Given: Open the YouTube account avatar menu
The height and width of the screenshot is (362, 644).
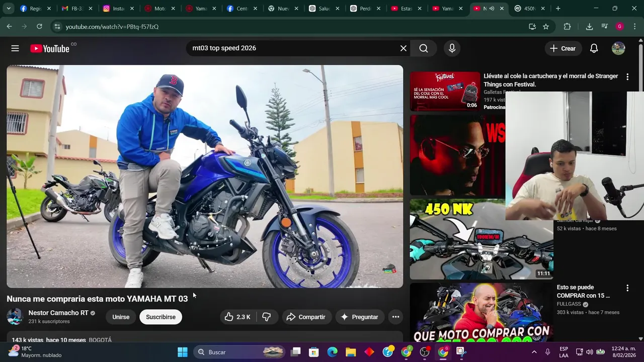Looking at the screenshot, I should 618,48.
